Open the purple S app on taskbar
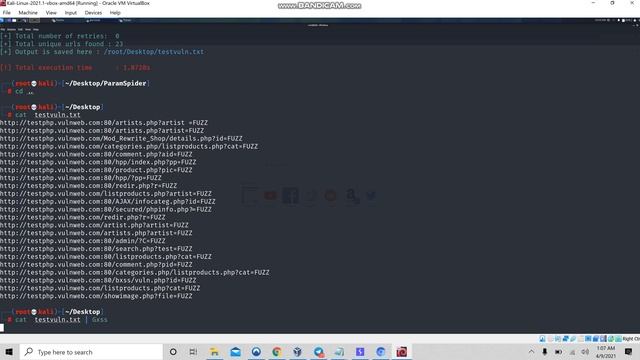The image size is (640, 360). pyautogui.click(x=360, y=351)
